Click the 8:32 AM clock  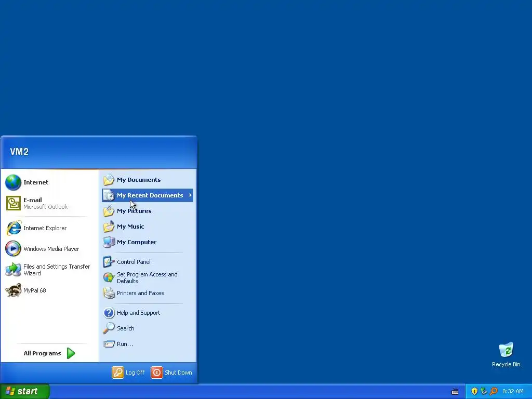(513, 391)
